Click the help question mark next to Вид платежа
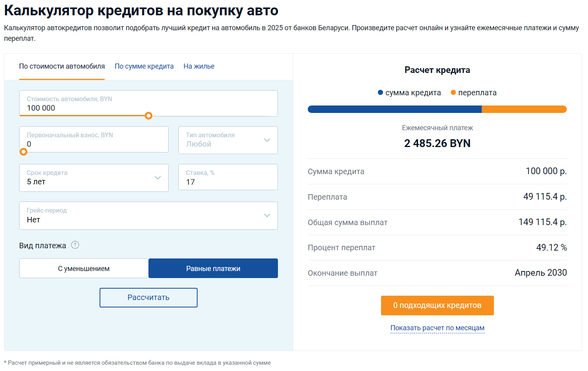This screenshot has width=588, height=371. (x=75, y=245)
